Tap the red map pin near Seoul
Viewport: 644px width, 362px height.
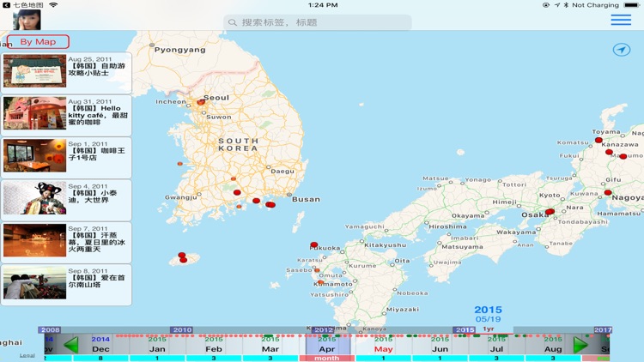(201, 102)
